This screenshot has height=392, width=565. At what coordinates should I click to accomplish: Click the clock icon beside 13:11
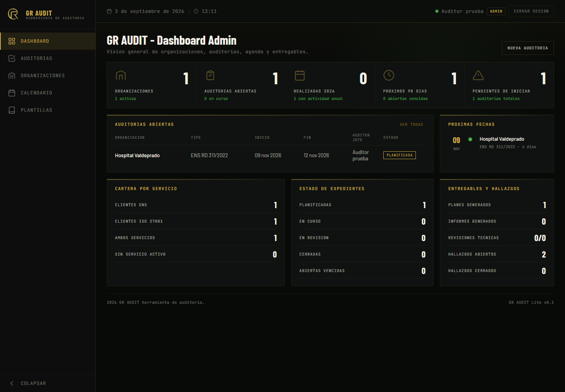click(196, 11)
